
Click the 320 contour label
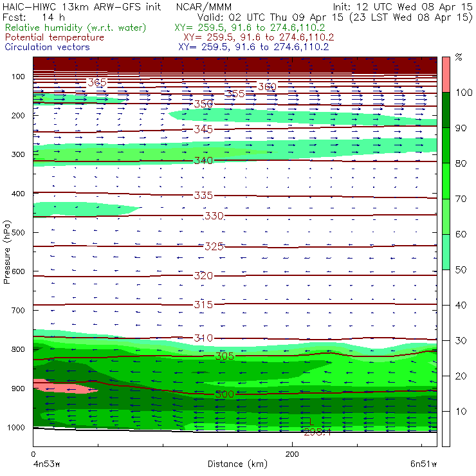203,276
